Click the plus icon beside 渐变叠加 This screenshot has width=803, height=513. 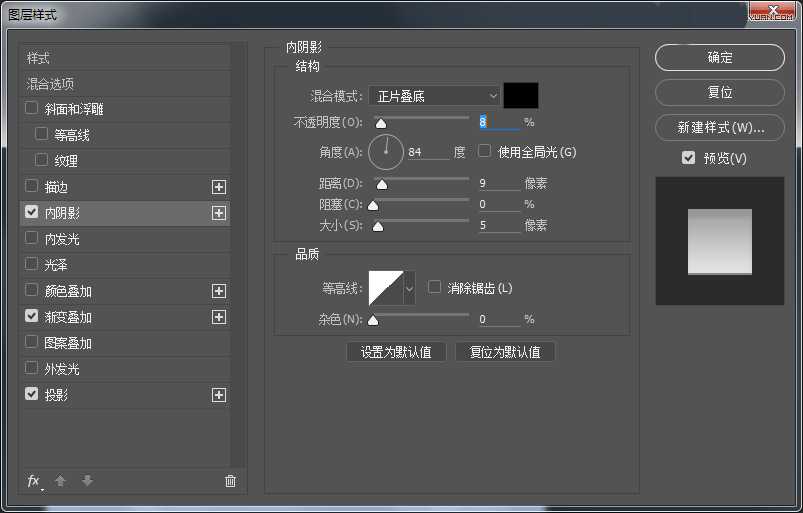pos(219,317)
